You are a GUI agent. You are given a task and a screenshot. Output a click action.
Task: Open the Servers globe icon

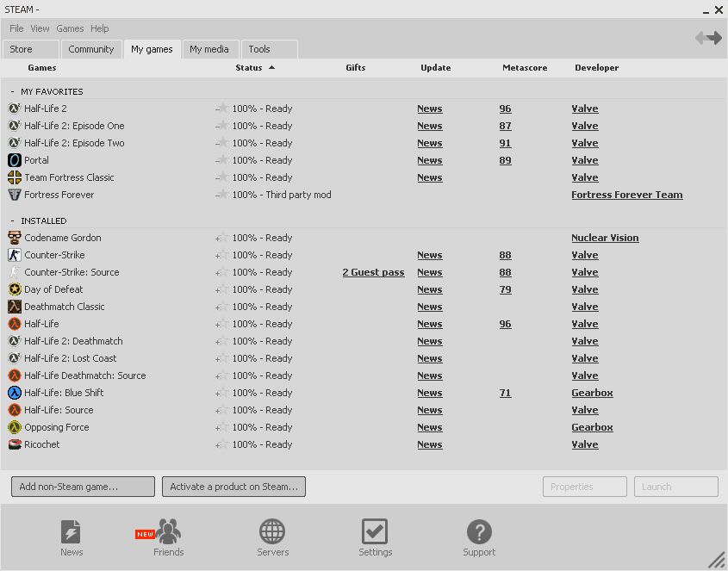[x=272, y=531]
